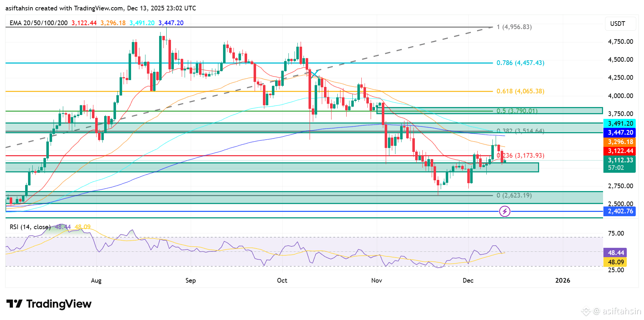Click the purple RSI value tag 48.44
Viewport: 644px width, 320px height.
(615, 253)
